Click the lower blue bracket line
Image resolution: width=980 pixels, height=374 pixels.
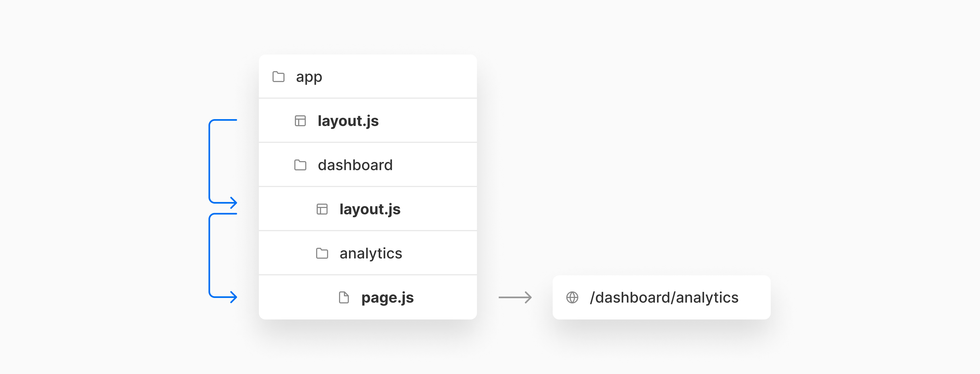209,255
